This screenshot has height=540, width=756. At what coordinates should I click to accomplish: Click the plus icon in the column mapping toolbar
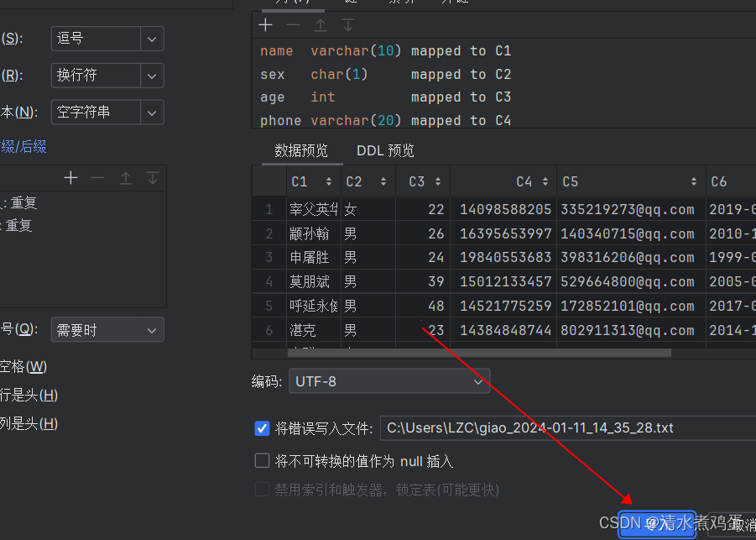coord(265,24)
